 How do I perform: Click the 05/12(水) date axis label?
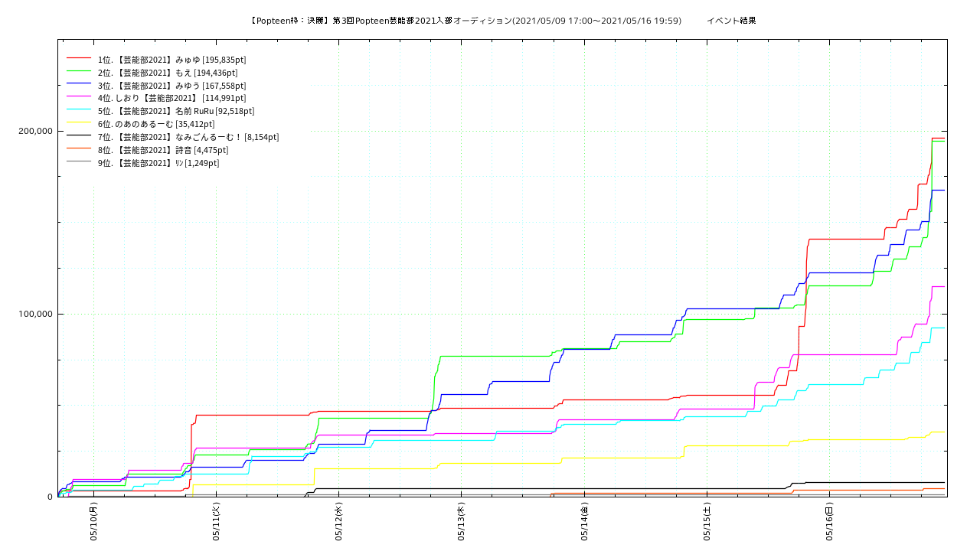pyautogui.click(x=338, y=522)
